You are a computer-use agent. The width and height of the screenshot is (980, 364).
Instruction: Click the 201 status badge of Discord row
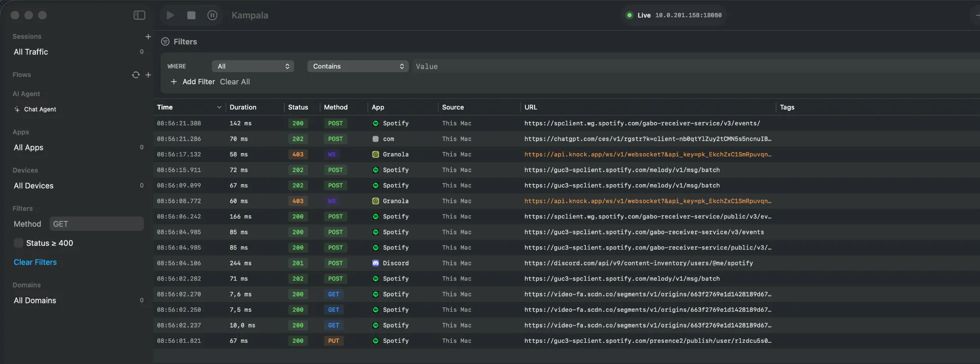coord(298,263)
